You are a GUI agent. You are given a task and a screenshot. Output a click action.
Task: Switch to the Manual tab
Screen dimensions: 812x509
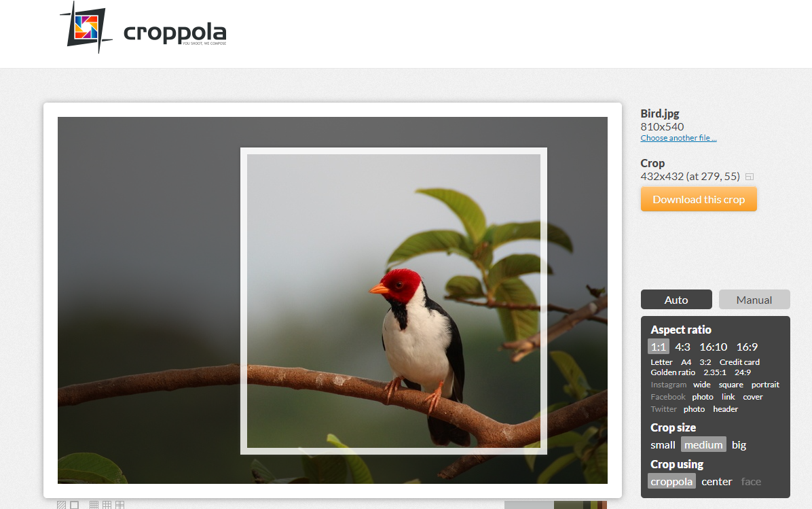(754, 300)
